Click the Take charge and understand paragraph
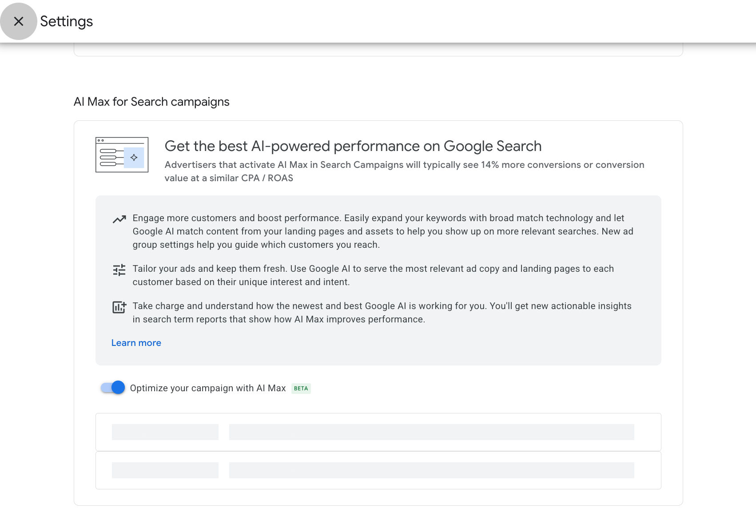This screenshot has height=532, width=756. pyautogui.click(x=382, y=313)
